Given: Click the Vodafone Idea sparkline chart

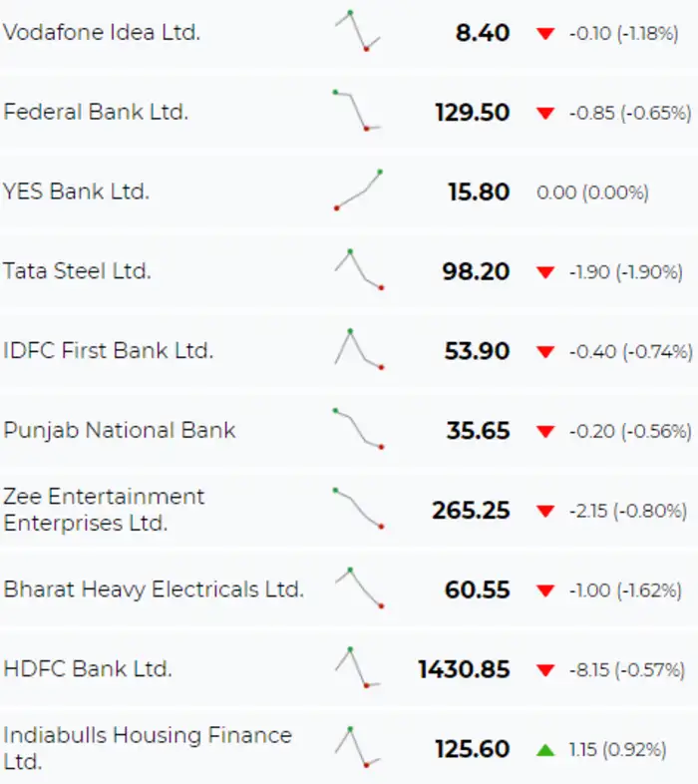Looking at the screenshot, I should click(x=357, y=31).
